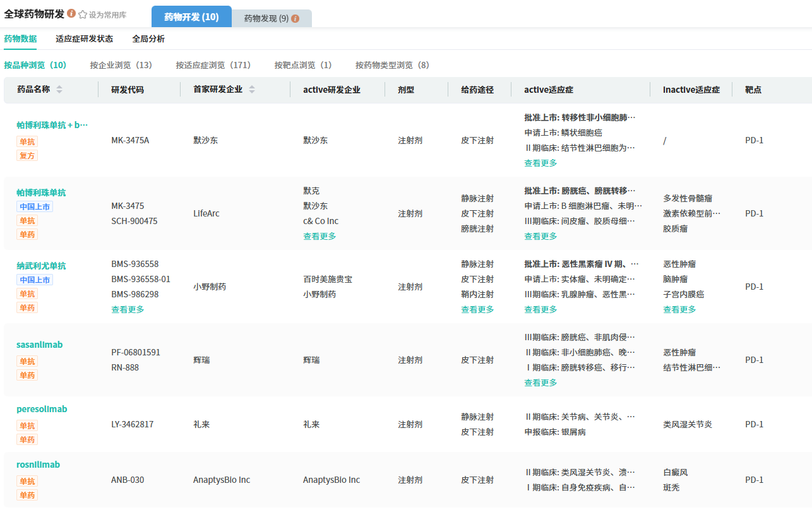Expand 查看更多 under 纳武利尤单抗 research codes
Viewport: 812px width, 510px height.
pos(128,309)
